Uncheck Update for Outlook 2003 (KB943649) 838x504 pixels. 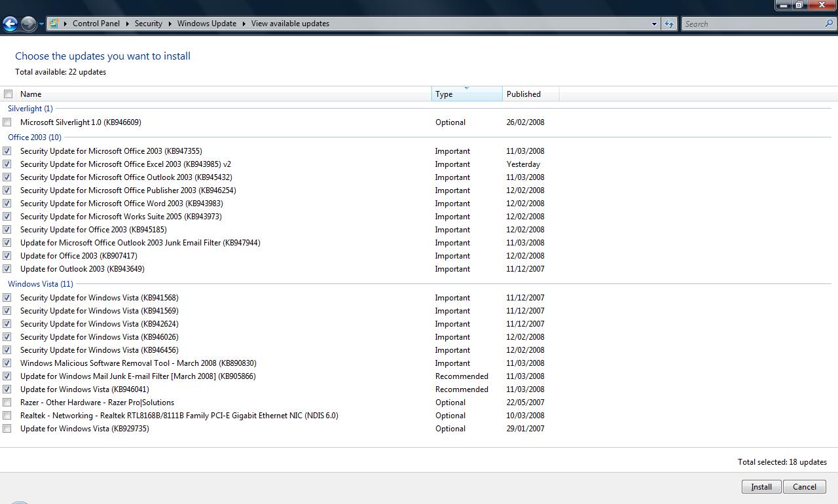(7, 269)
